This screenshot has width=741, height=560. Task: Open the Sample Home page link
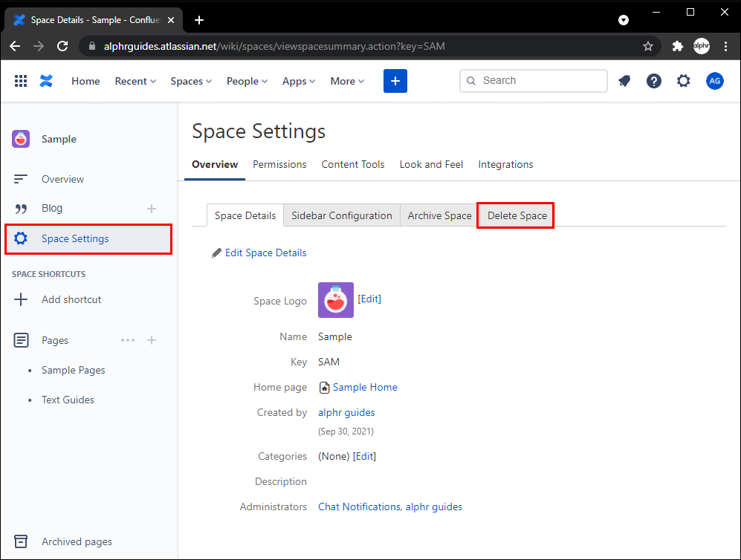pyautogui.click(x=364, y=387)
